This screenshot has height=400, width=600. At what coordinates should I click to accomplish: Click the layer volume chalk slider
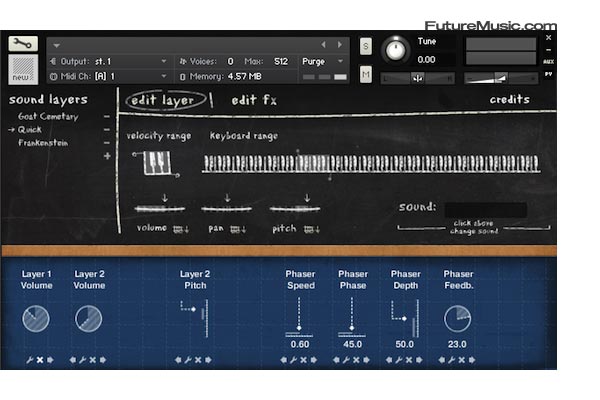tap(160, 209)
